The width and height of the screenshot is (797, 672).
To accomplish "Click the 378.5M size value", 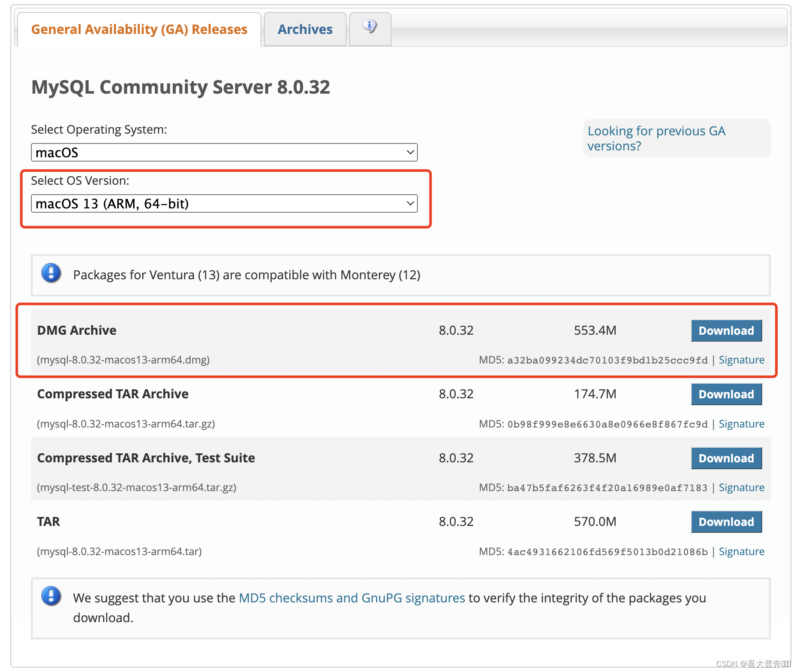I will [x=595, y=458].
